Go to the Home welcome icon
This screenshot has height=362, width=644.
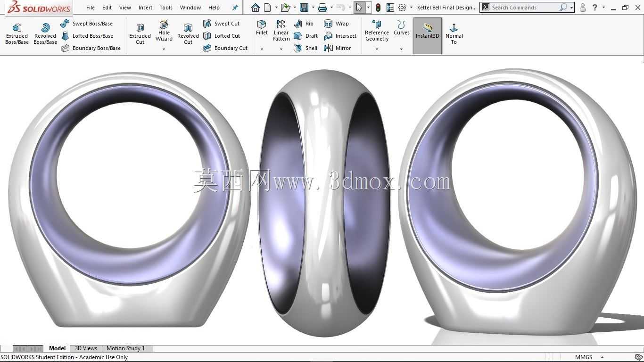255,8
